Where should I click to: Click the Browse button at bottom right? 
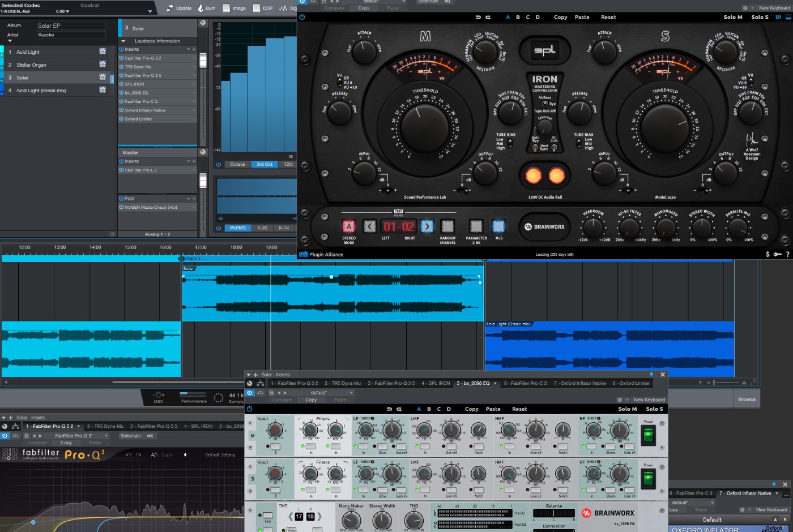tap(747, 399)
